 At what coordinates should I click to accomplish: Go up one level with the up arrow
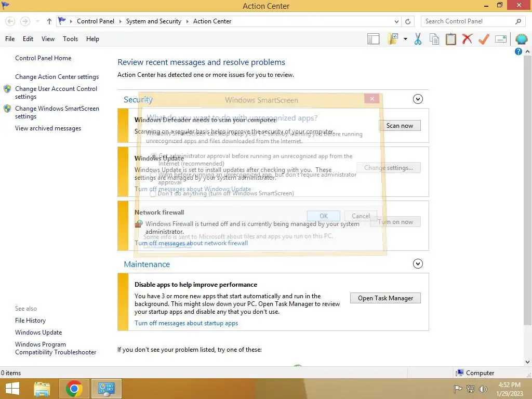[49, 21]
